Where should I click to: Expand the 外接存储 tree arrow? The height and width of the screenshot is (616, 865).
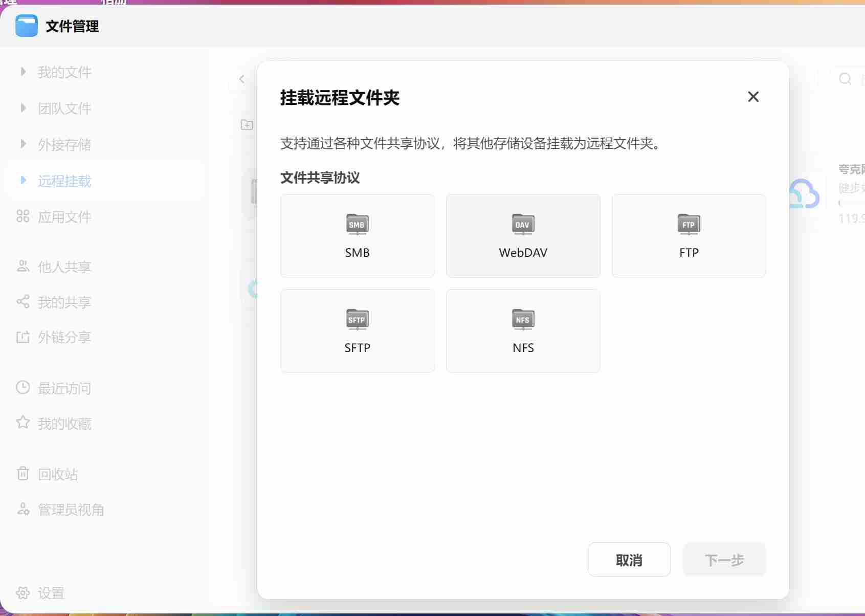click(23, 144)
